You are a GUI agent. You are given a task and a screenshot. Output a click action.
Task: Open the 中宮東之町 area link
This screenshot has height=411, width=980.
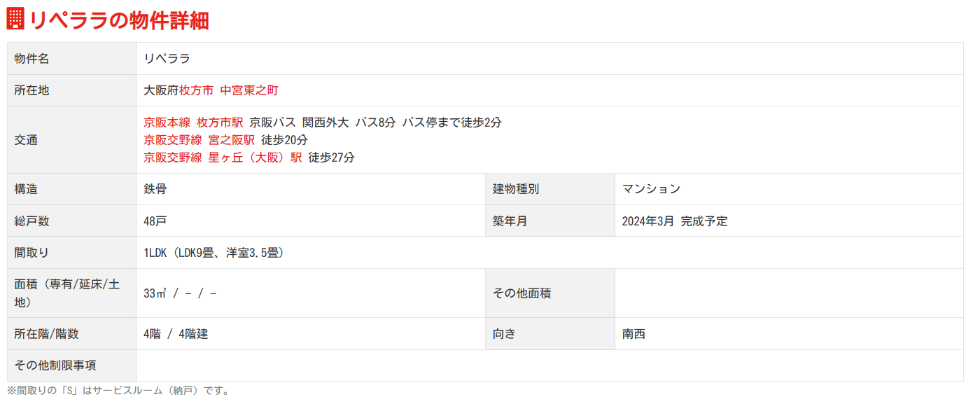249,90
